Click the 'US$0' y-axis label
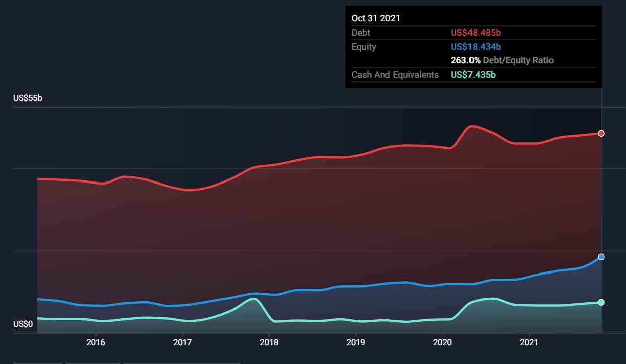626x364 pixels. (x=23, y=324)
